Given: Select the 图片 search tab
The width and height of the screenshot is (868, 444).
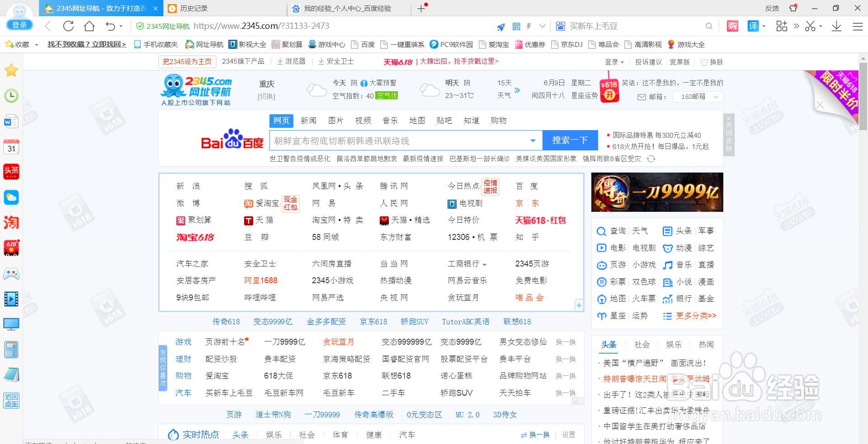Looking at the screenshot, I should point(335,121).
